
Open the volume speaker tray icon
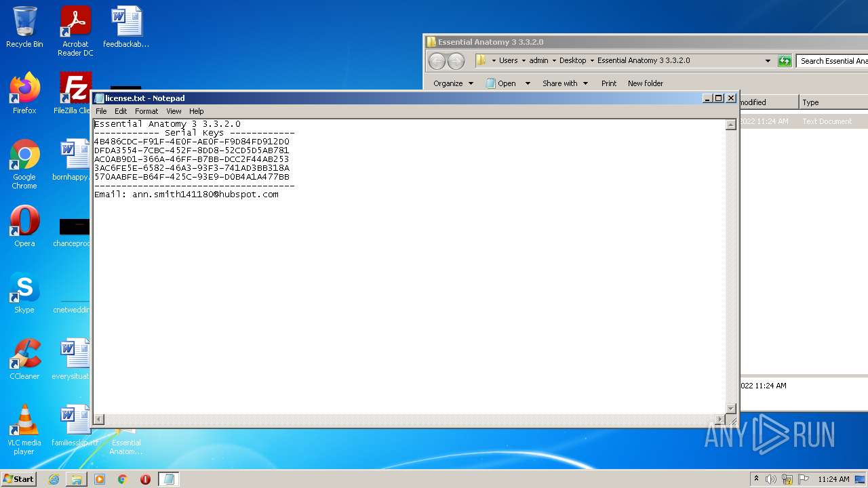tap(771, 479)
